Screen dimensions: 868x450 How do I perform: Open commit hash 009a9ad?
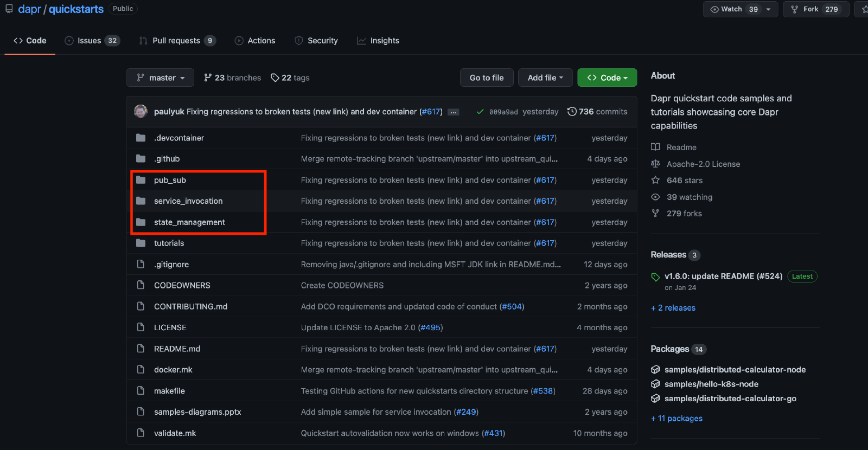point(503,112)
